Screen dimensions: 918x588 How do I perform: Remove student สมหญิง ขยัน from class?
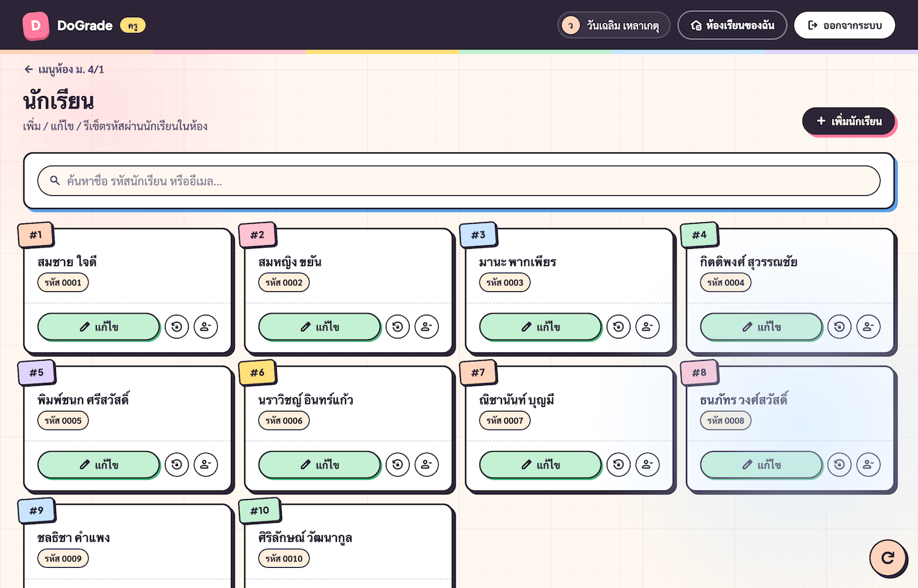[x=427, y=327]
